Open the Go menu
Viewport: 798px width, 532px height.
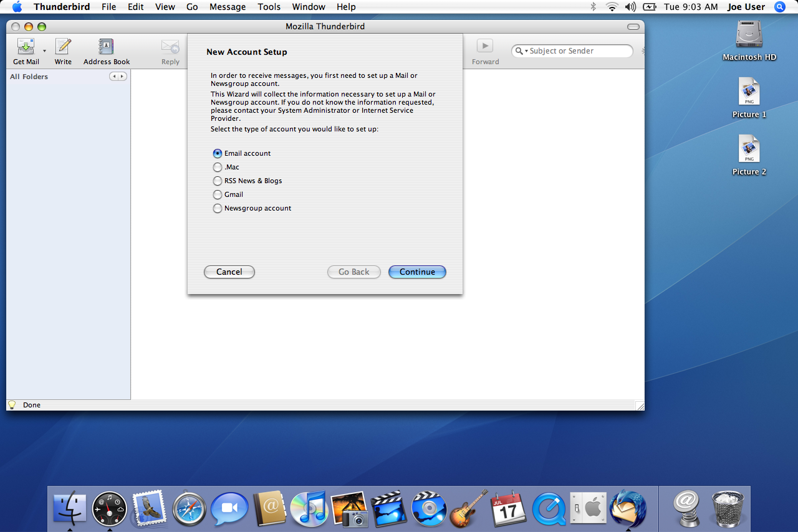coord(192,7)
